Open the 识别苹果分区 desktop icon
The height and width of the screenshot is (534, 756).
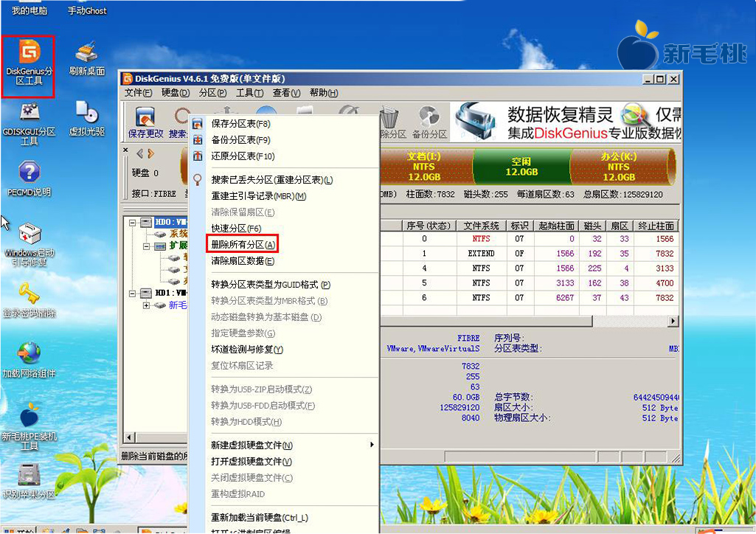(29, 481)
